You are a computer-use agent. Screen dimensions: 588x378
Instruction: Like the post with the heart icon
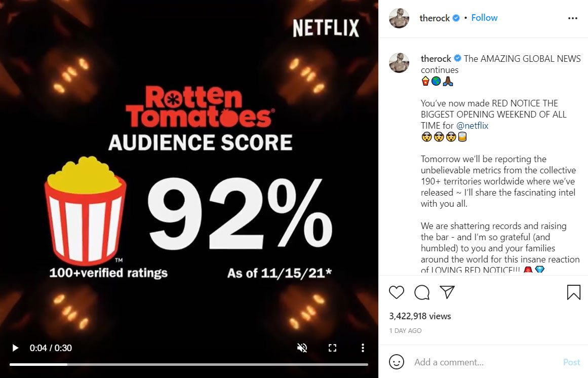tap(397, 292)
